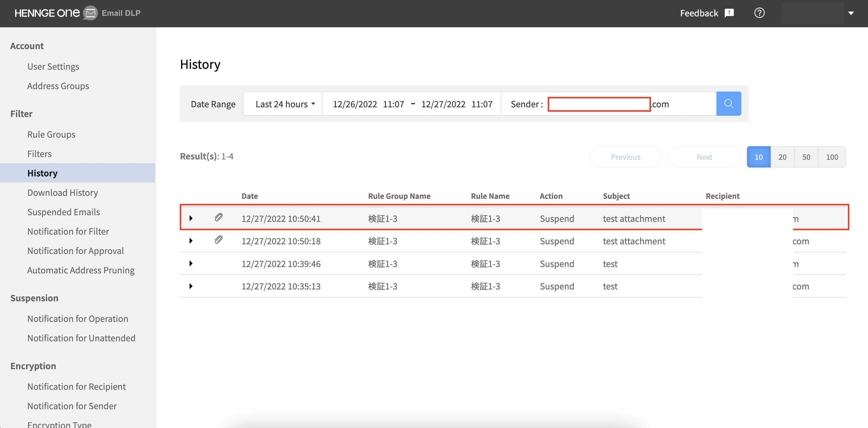Open Filters in sidebar
This screenshot has width=868, height=428.
pos(39,154)
